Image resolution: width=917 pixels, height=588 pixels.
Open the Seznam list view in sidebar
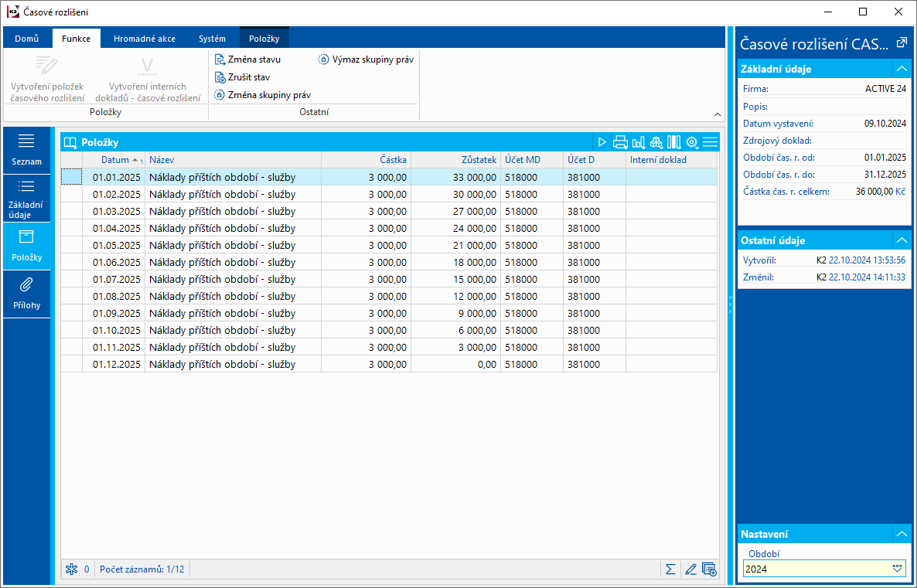point(26,150)
